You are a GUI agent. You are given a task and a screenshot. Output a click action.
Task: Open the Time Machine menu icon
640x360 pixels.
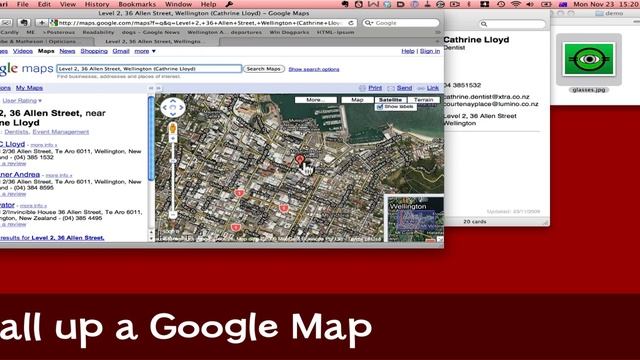[501, 4]
